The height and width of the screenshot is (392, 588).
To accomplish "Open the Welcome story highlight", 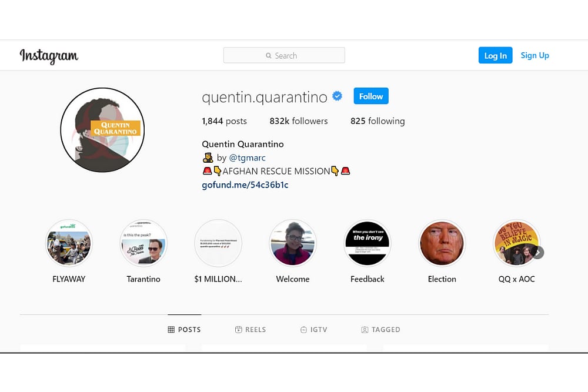I will pos(292,243).
